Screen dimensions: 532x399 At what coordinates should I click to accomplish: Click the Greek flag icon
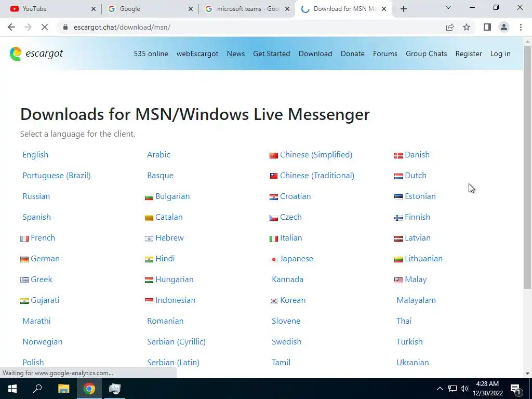point(24,280)
